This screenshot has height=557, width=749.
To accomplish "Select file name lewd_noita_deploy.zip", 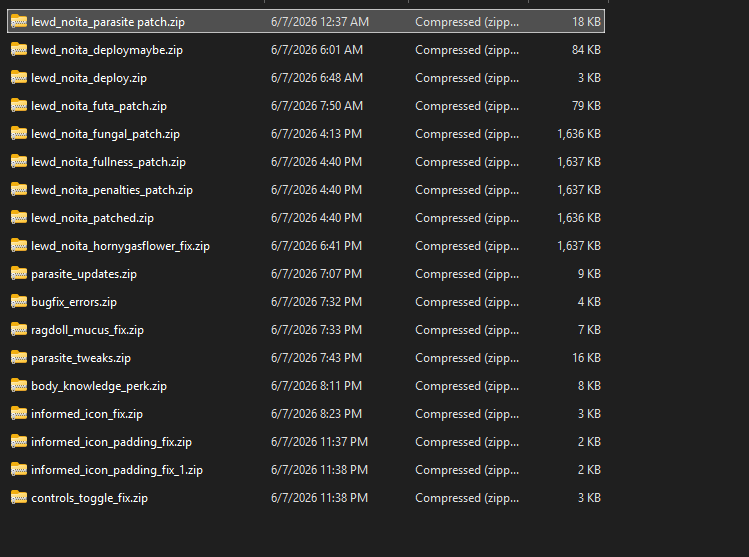I will click(x=89, y=78).
